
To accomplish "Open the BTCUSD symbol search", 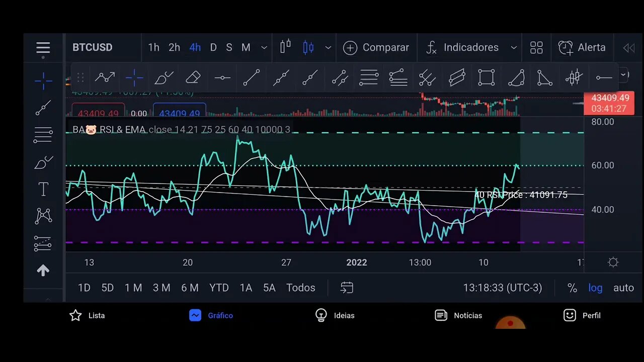I will click(x=93, y=48).
